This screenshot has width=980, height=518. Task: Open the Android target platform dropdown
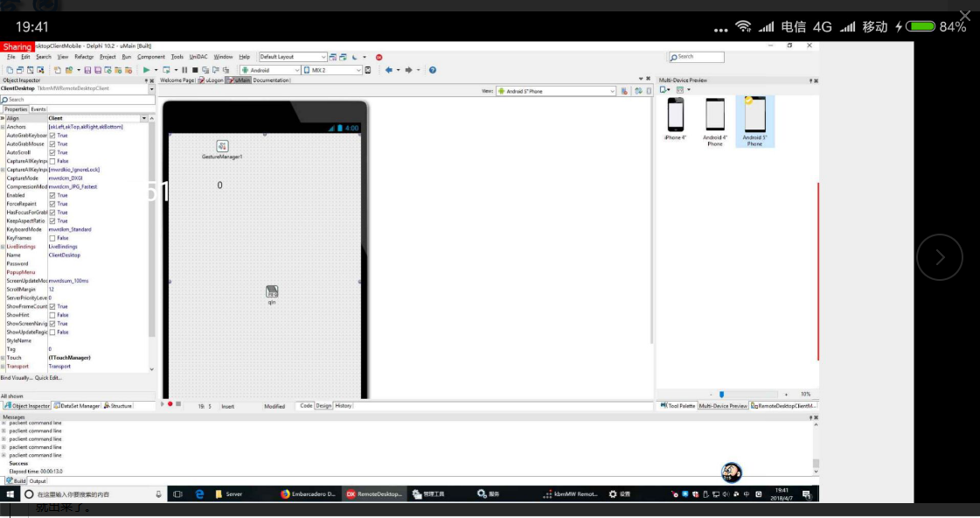[x=297, y=70]
